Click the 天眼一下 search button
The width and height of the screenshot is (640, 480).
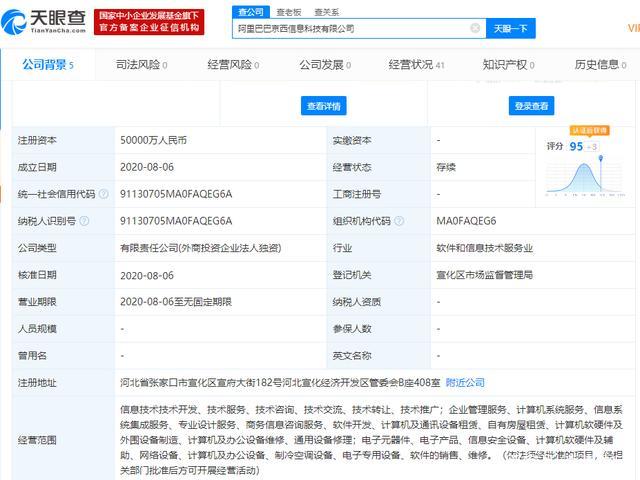tap(511, 29)
